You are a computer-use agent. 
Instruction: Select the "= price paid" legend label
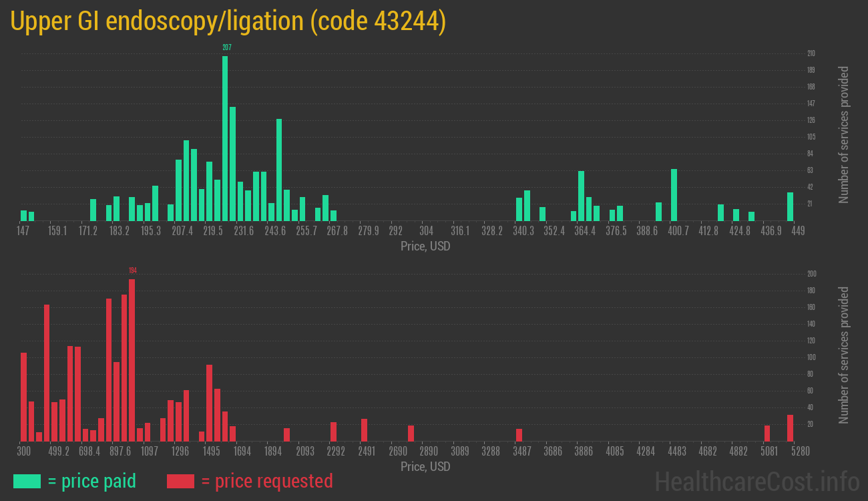[x=92, y=481]
